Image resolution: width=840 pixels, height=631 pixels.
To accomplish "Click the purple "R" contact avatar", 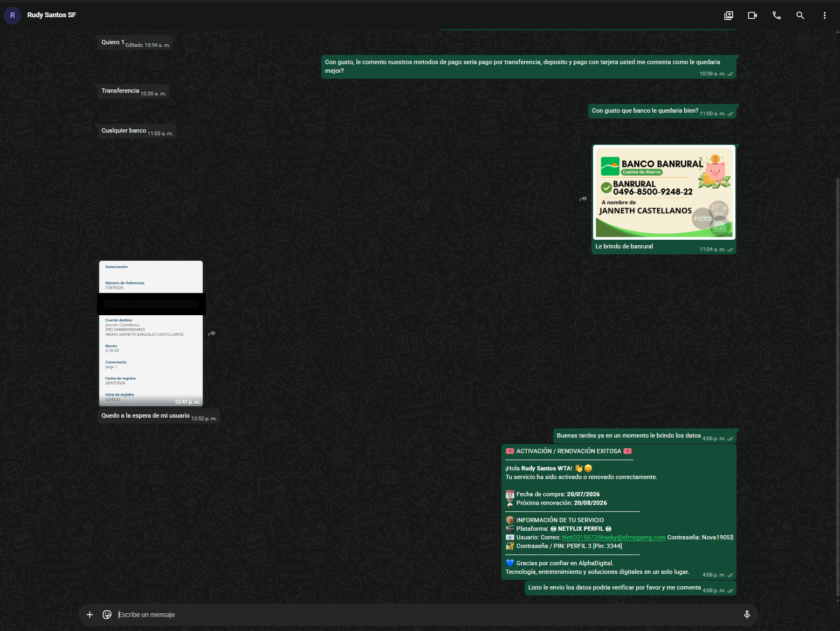I will 12,15.
